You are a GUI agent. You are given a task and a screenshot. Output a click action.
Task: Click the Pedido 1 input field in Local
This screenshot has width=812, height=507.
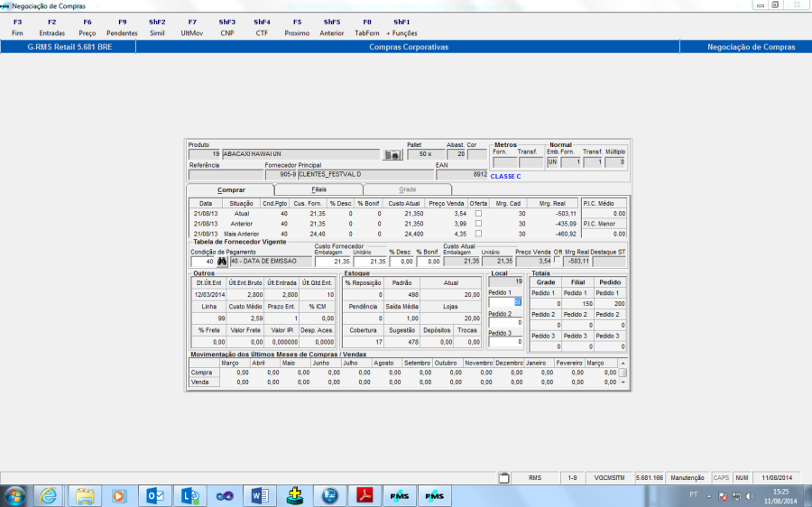[505, 302]
